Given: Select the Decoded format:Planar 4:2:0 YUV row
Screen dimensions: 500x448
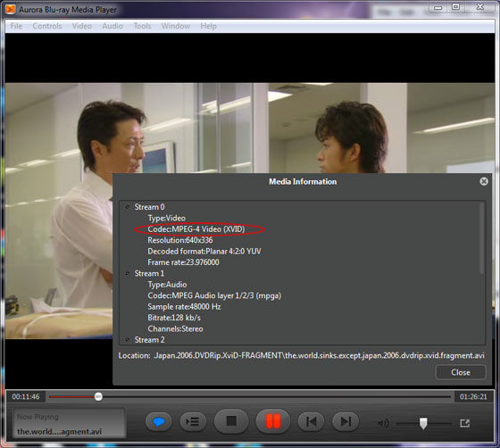Looking at the screenshot, I should (x=204, y=252).
